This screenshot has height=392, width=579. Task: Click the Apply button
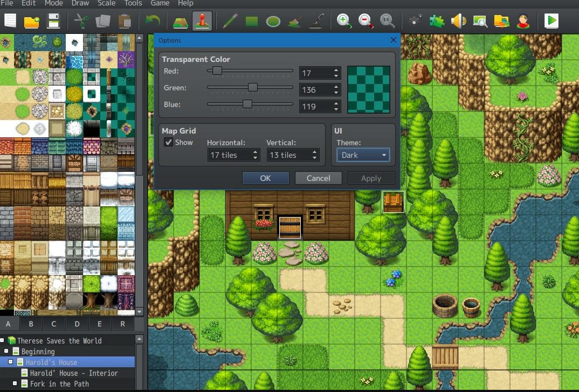(x=371, y=178)
